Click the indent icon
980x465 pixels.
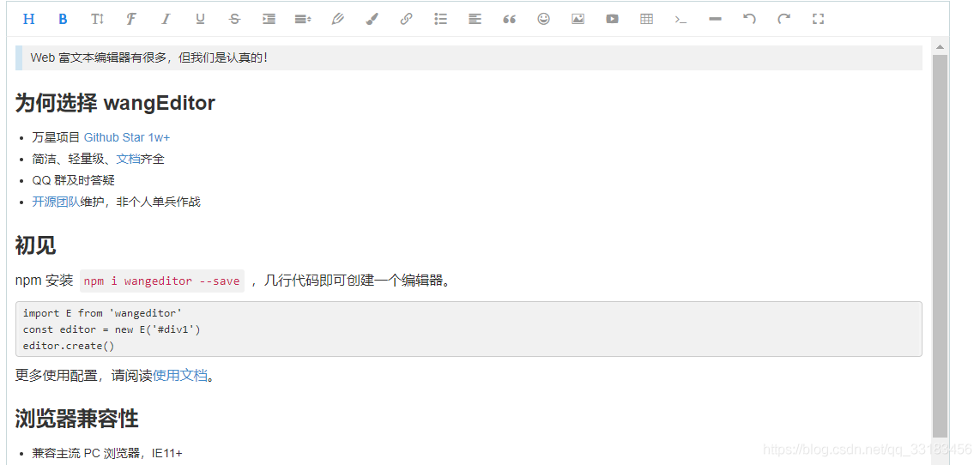(269, 19)
